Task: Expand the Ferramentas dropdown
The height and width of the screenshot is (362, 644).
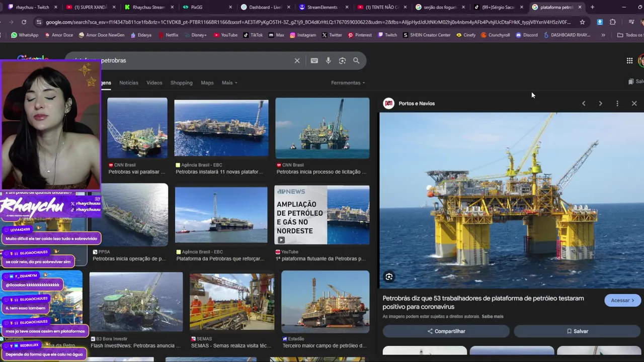Action: [x=348, y=82]
